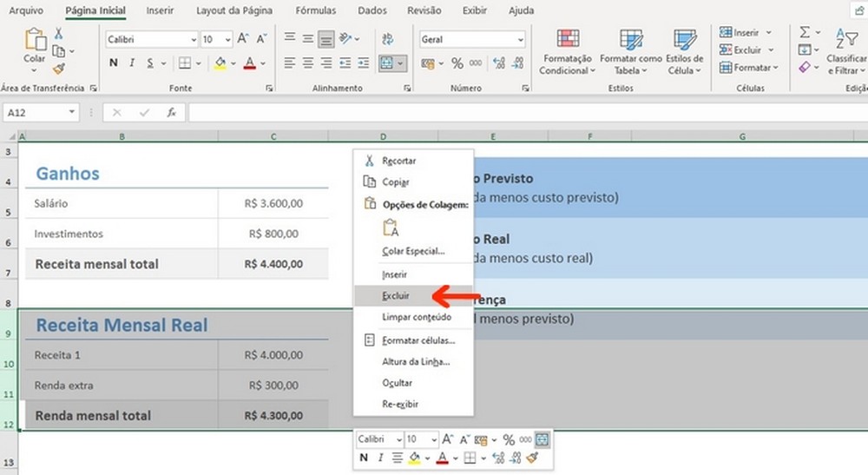This screenshot has width=868, height=475.
Task: Expand the ribbon Inserir cells dropdown arrow
Action: pos(769,33)
